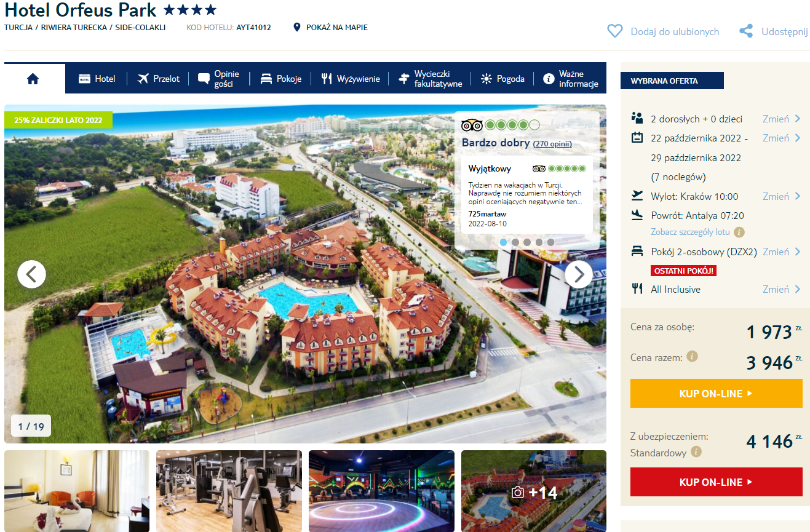The width and height of the screenshot is (810, 532).
Task: Open the Pogoda weather tab
Action: 503,79
